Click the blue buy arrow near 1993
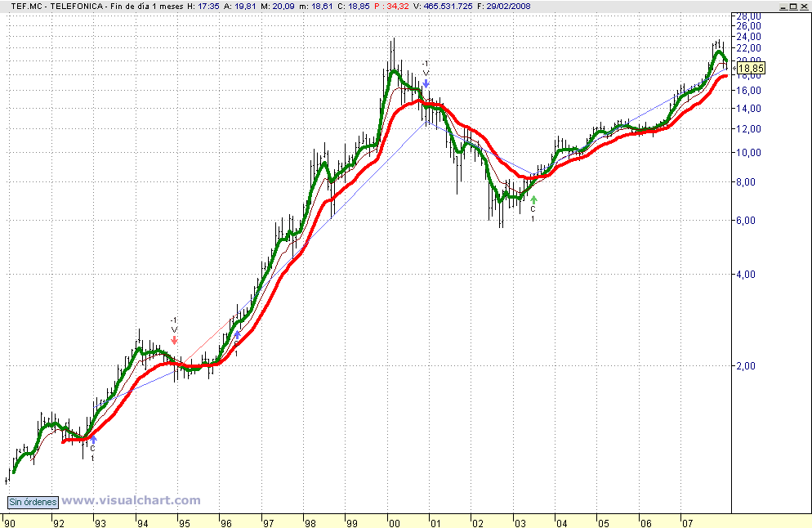Viewport: 812px width, 528px height. coord(93,440)
